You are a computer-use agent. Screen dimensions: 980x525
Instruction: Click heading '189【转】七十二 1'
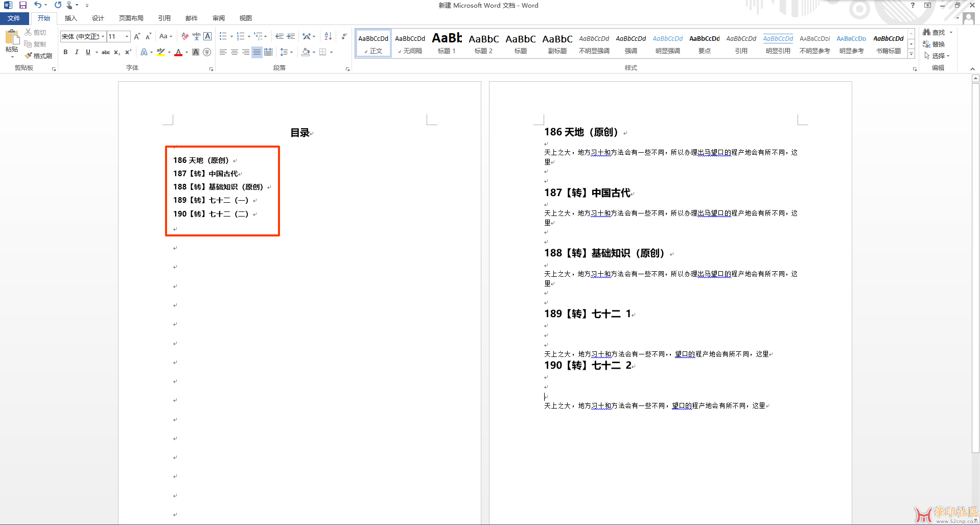click(588, 314)
